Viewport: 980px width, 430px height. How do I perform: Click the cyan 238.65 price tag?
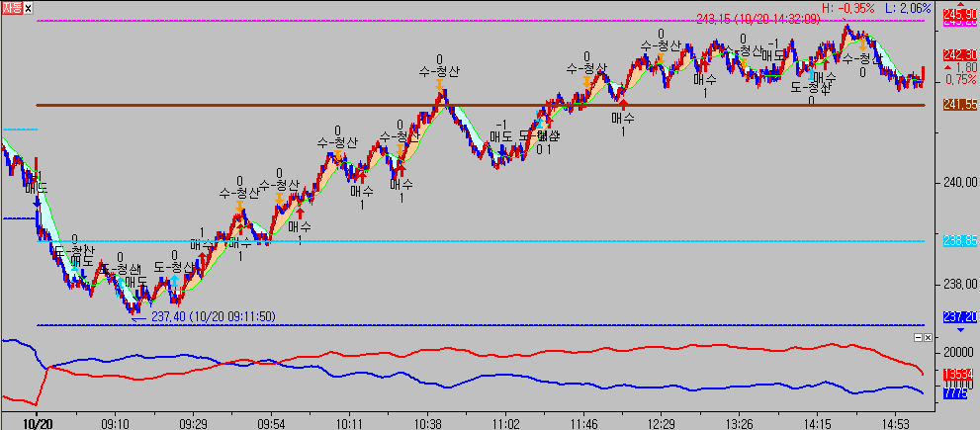pyautogui.click(x=959, y=240)
